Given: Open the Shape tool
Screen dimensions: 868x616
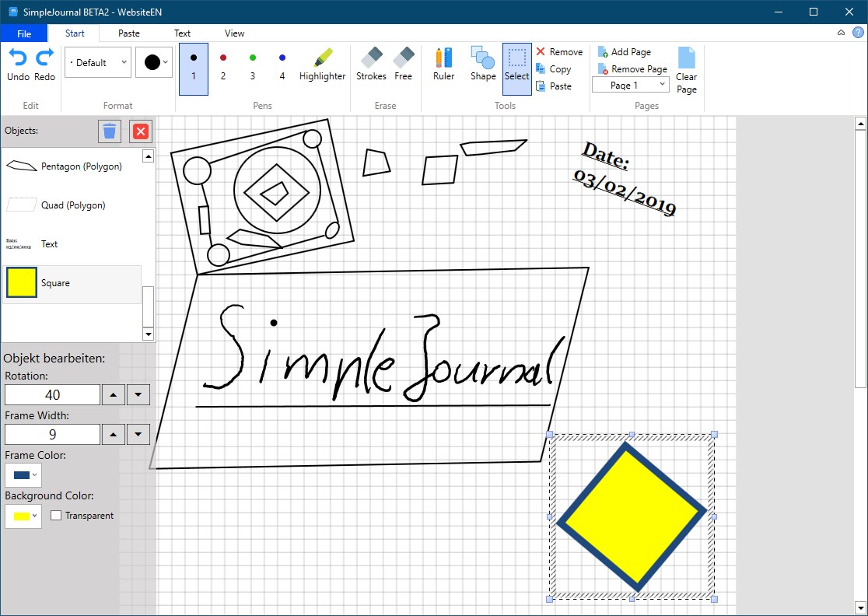Looking at the screenshot, I should point(483,65).
